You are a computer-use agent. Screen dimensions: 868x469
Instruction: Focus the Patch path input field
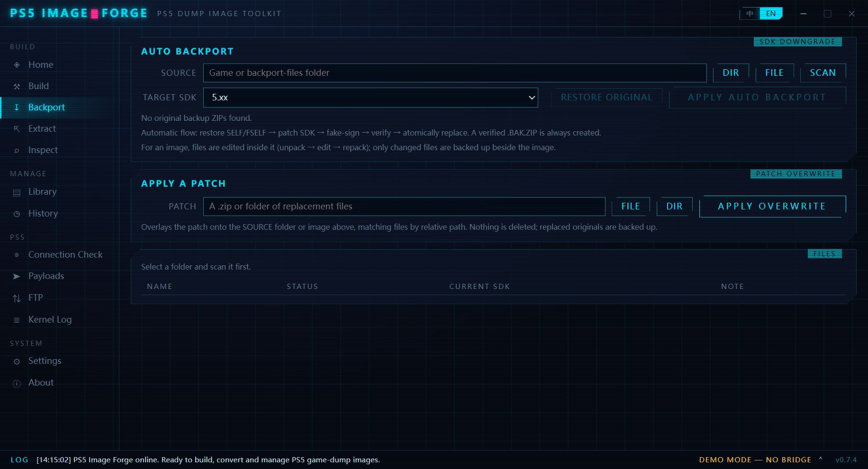coord(404,207)
